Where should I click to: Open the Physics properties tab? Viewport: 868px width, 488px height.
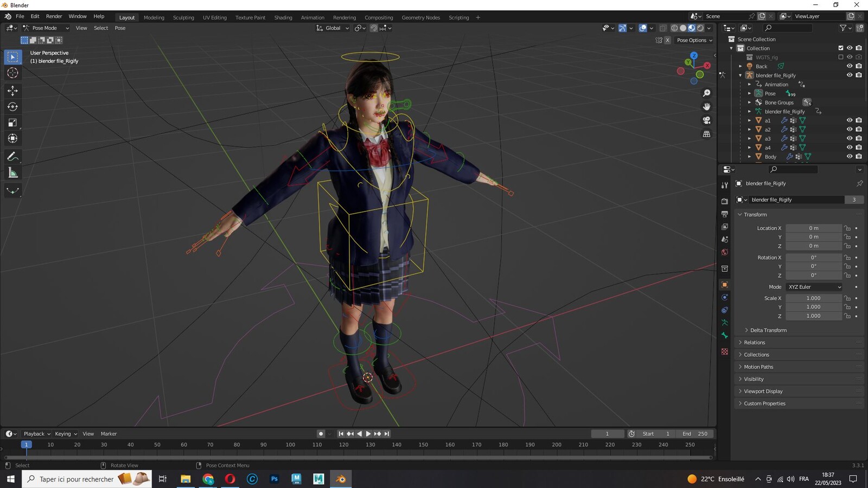pyautogui.click(x=724, y=297)
